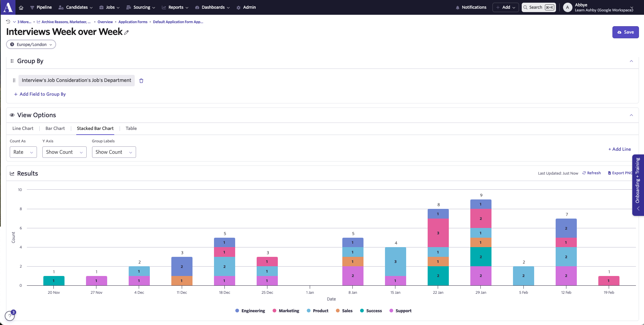Open the Count As Rate dropdown
Viewport: 644px width, 325px height.
click(x=23, y=152)
